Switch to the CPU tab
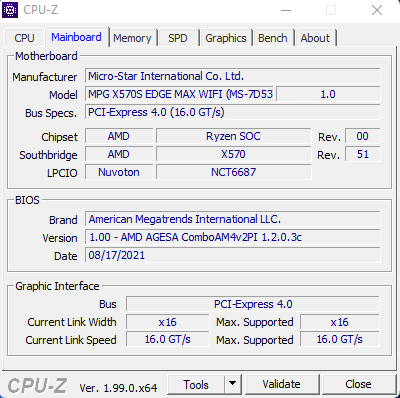The height and width of the screenshot is (398, 400). pos(24,38)
